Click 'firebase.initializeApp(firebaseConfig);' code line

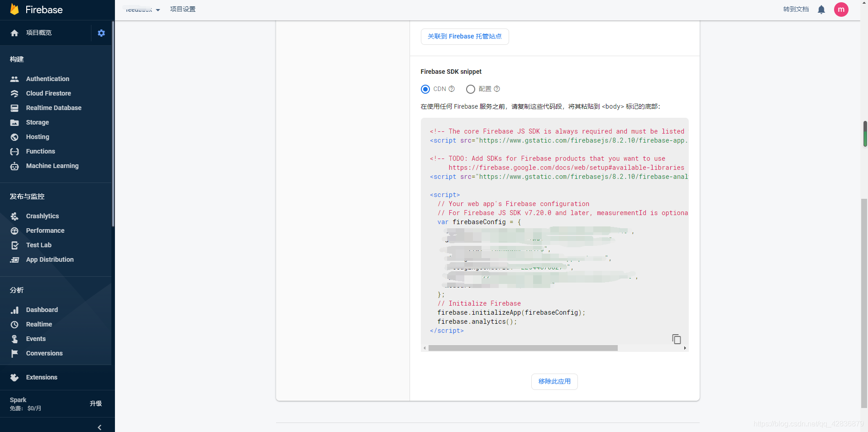(511, 312)
